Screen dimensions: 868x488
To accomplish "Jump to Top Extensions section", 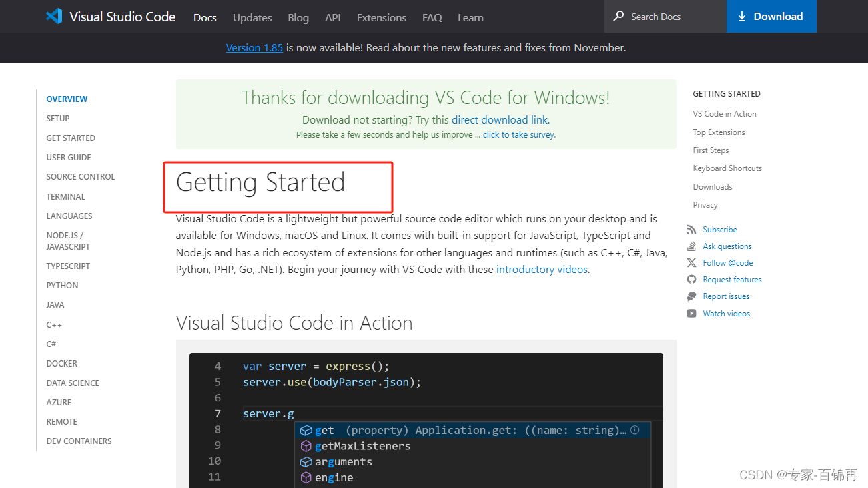I will coord(719,132).
